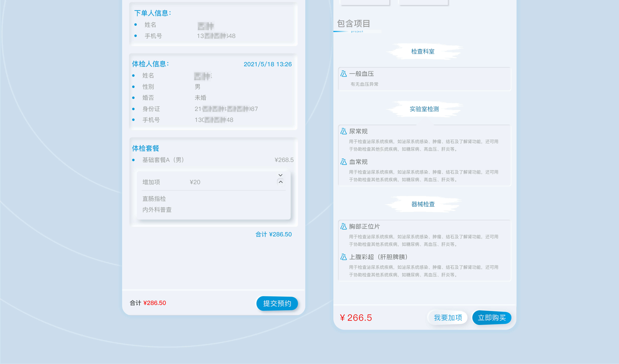Click the 包含项目 section title
This screenshot has width=619, height=364.
[354, 24]
